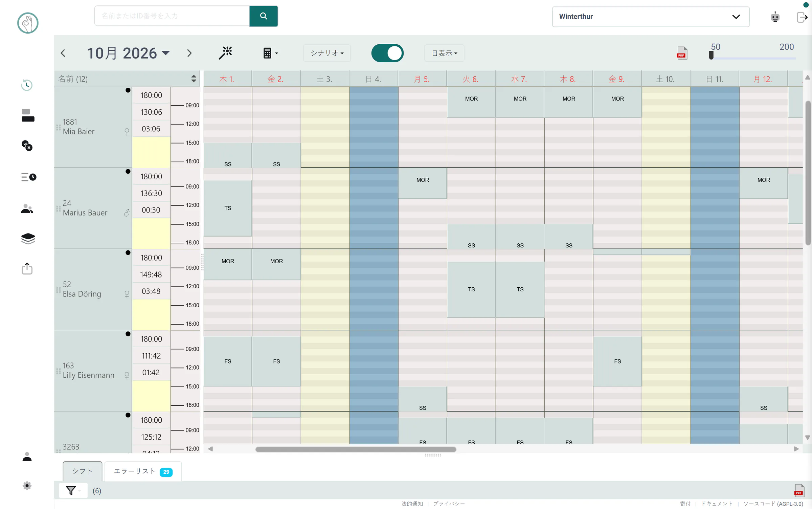Toggle the black dot marker for Elsa Döring

(128, 253)
